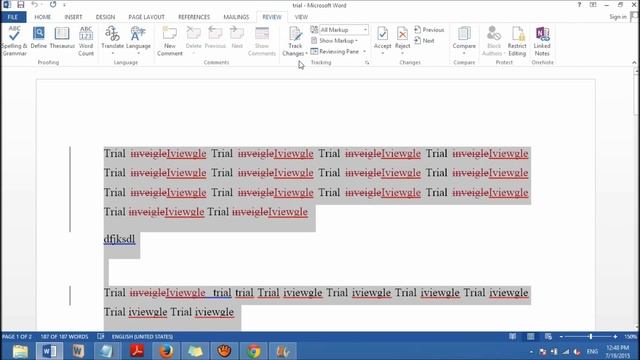Image resolution: width=640 pixels, height=360 pixels.
Task: Click the zoom out minus button
Action: pos(561,337)
